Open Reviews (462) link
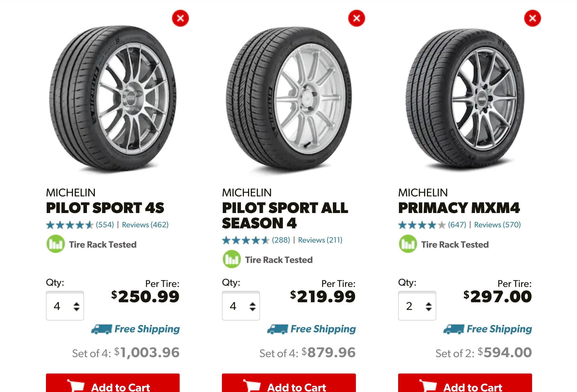Viewport: 577px width, 392px height. 145,225
